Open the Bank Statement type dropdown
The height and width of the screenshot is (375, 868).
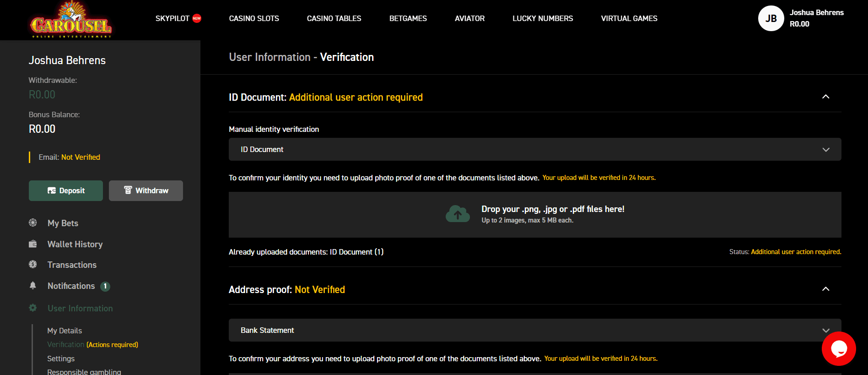(535, 330)
